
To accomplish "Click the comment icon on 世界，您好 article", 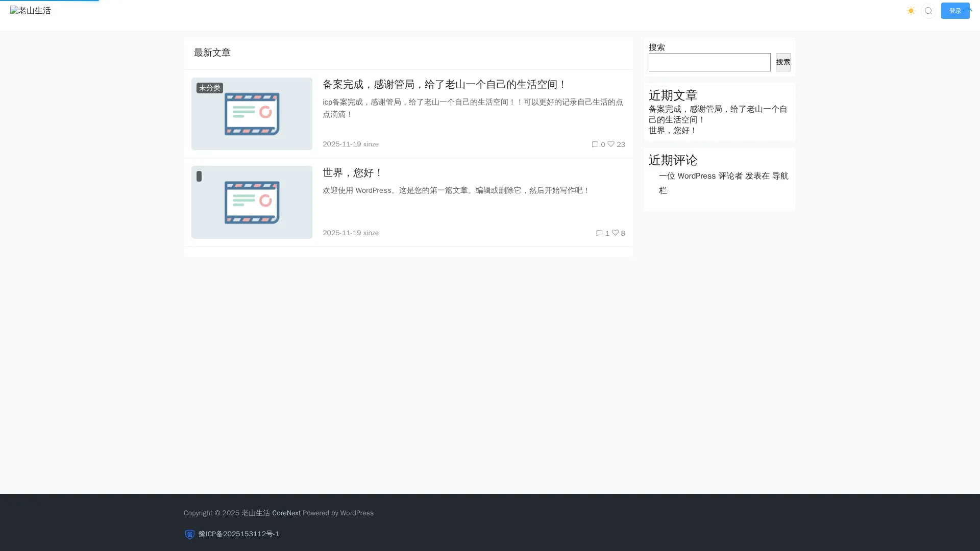I will pos(599,233).
